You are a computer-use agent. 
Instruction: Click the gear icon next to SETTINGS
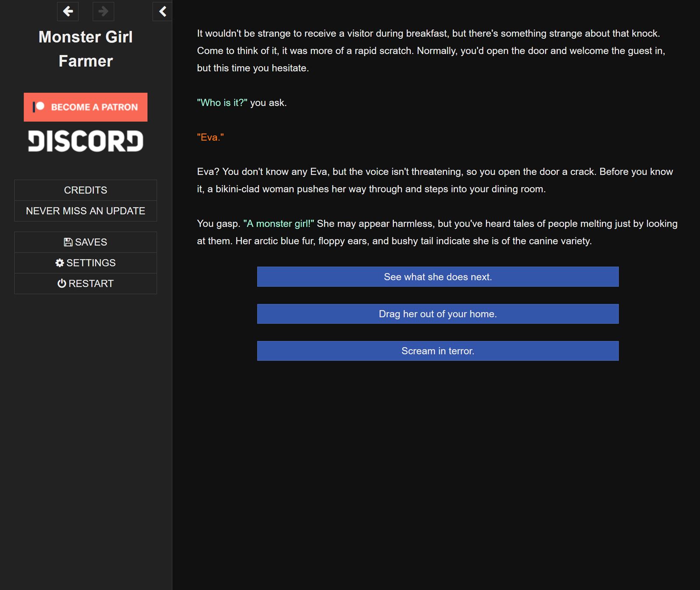pyautogui.click(x=60, y=262)
